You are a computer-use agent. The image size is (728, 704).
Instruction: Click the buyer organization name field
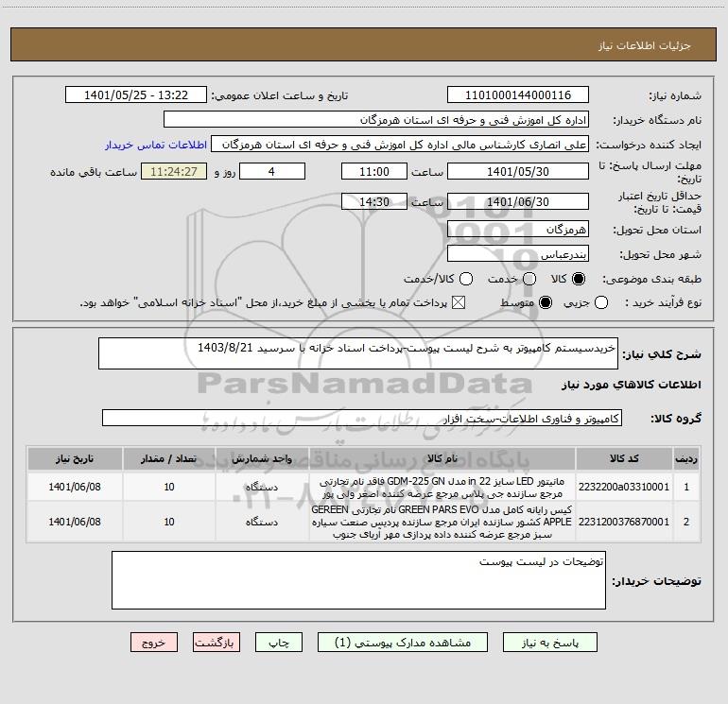click(x=376, y=120)
